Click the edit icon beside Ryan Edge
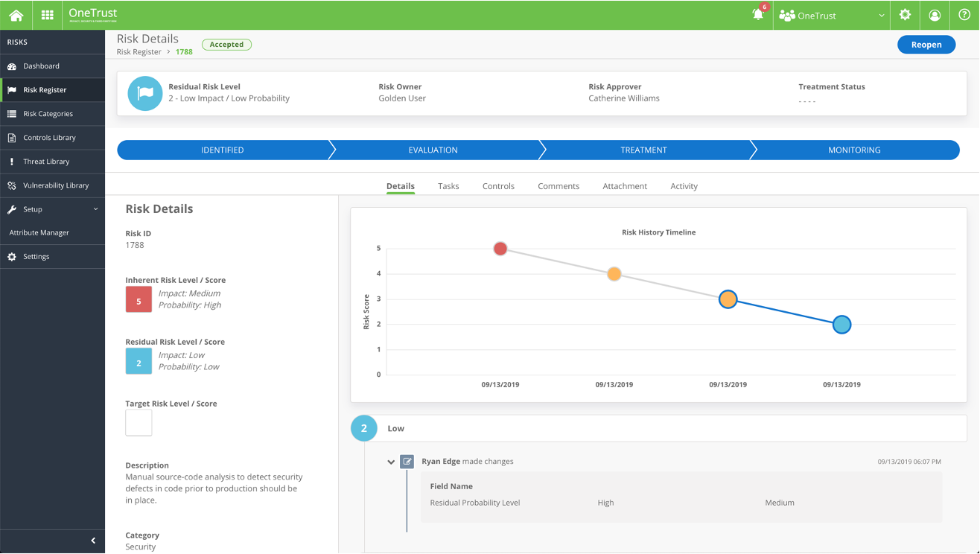Screen dimensions: 980x554 point(407,462)
